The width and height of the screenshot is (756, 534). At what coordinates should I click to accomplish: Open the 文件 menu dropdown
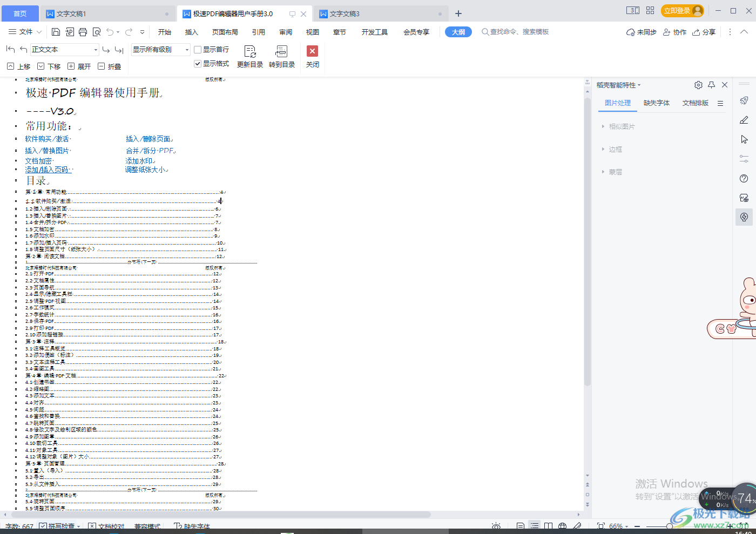point(25,32)
